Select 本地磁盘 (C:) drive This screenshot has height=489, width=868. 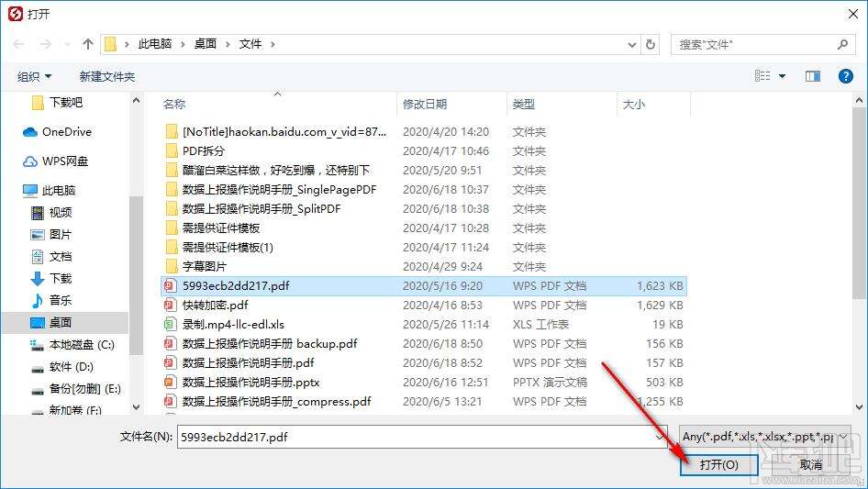click(72, 344)
